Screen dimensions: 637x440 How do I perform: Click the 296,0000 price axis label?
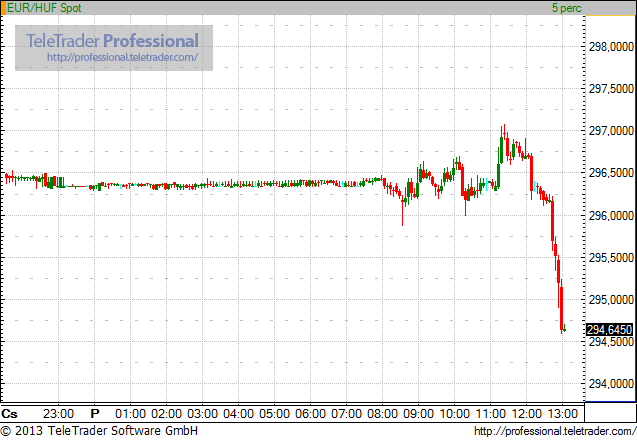pos(611,215)
